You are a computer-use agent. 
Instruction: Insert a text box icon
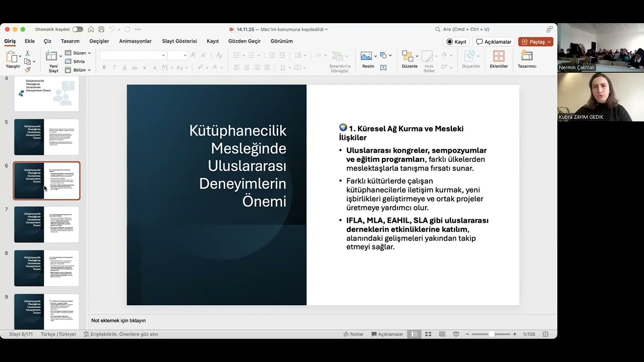(383, 67)
